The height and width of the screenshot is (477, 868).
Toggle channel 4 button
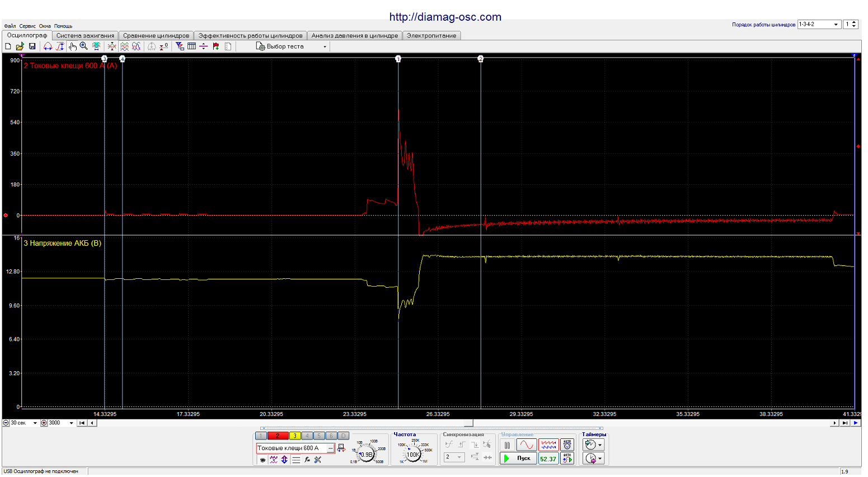point(307,436)
